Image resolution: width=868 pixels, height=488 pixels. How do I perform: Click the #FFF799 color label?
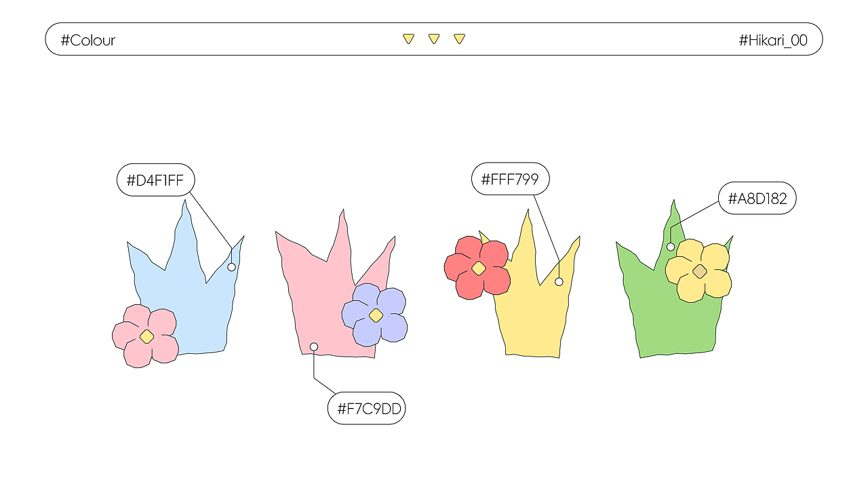coord(510,179)
